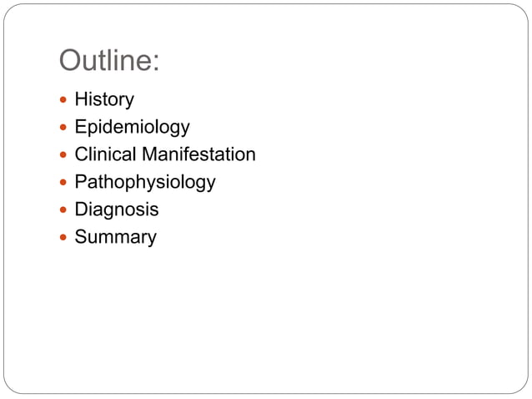532x399 pixels.
Task: Select the Pathophysiology list item
Action: (x=145, y=182)
